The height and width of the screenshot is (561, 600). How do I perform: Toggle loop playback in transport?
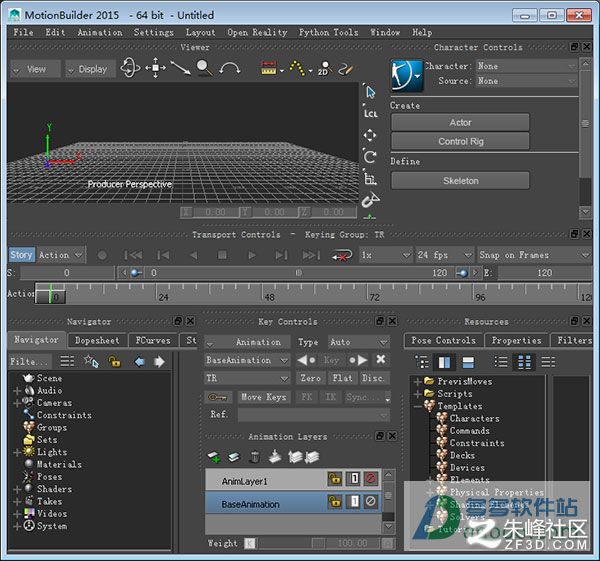pyautogui.click(x=342, y=255)
